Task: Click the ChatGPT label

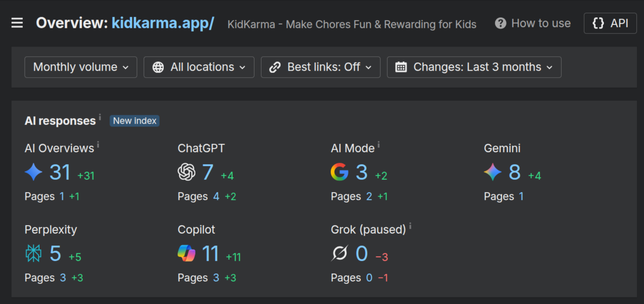Action: click(201, 148)
